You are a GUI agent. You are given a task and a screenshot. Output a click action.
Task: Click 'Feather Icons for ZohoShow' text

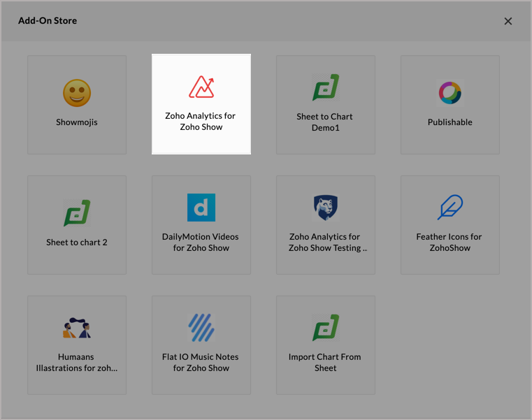click(450, 242)
